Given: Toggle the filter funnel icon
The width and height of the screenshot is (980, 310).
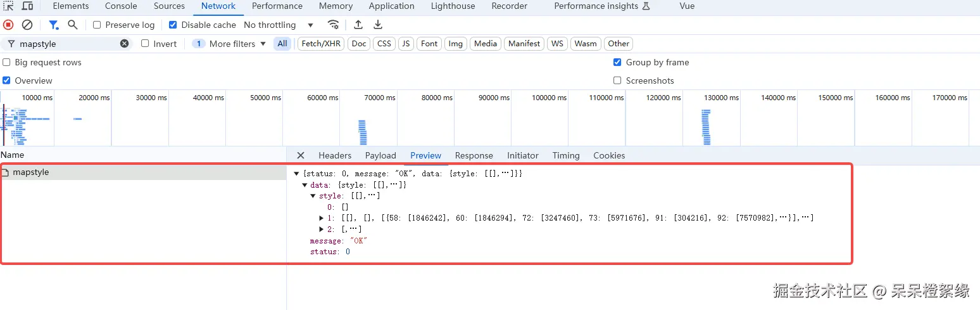Looking at the screenshot, I should click(54, 25).
